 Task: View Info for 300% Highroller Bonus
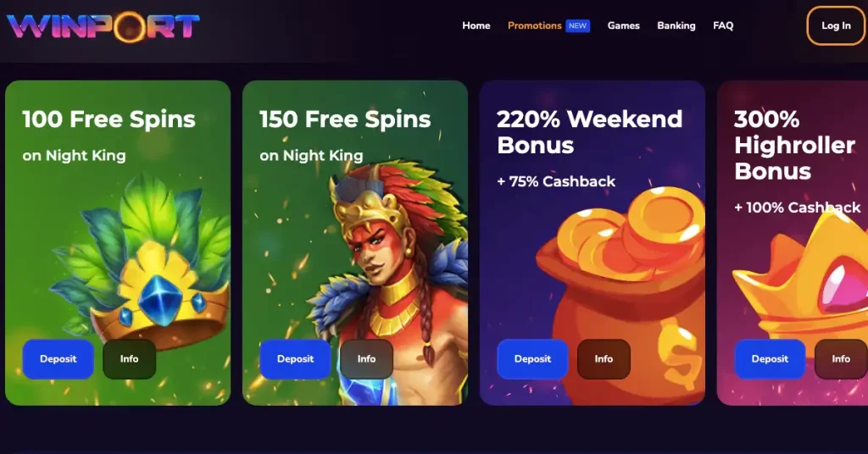pyautogui.click(x=841, y=359)
